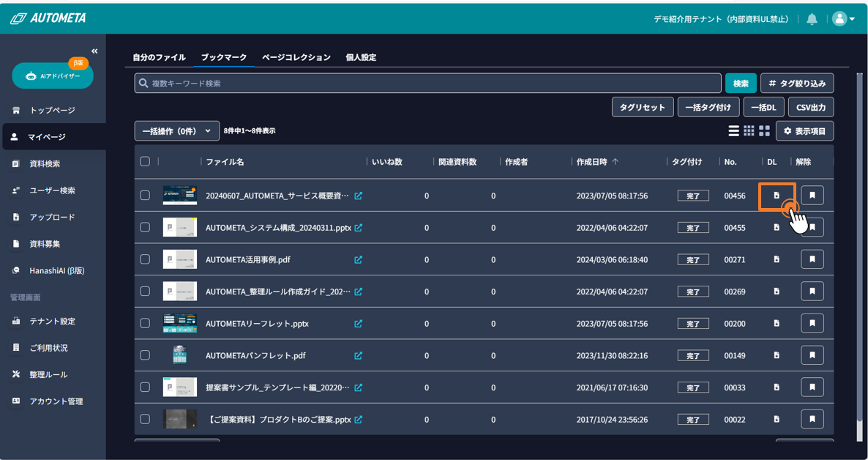The image size is (868, 460).
Task: Expand the 一括操作（0件） dropdown
Action: click(x=177, y=131)
